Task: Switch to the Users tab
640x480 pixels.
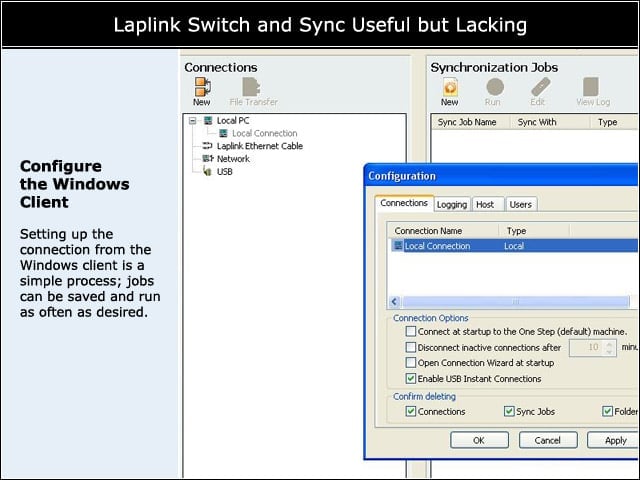Action: point(521,204)
